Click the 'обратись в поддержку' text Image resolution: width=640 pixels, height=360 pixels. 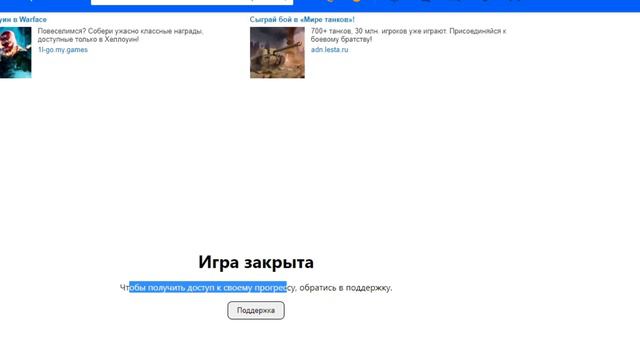click(346, 288)
